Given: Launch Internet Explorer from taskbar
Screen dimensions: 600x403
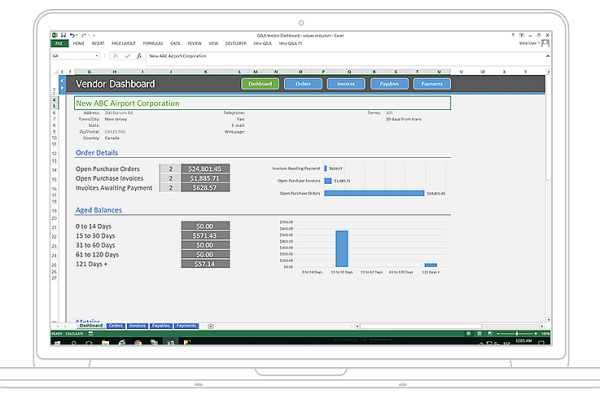Looking at the screenshot, I should click(x=122, y=343).
